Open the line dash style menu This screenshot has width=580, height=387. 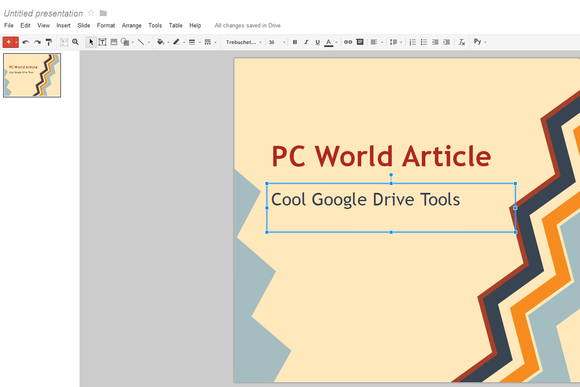pos(208,42)
